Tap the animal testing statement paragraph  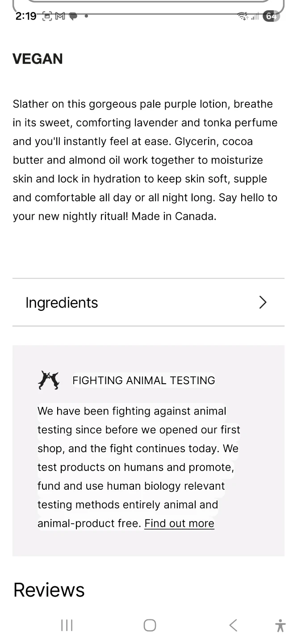(x=138, y=467)
